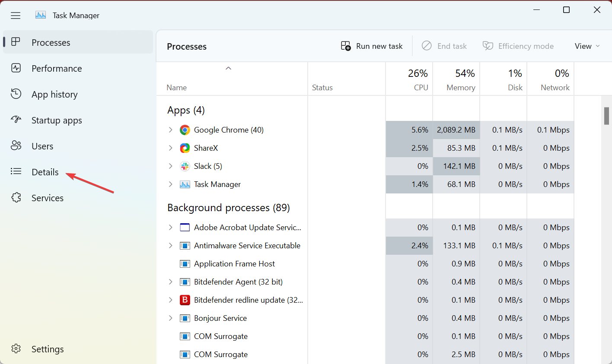Click the Processes sidebar icon
This screenshot has width=612, height=364.
coord(16,42)
